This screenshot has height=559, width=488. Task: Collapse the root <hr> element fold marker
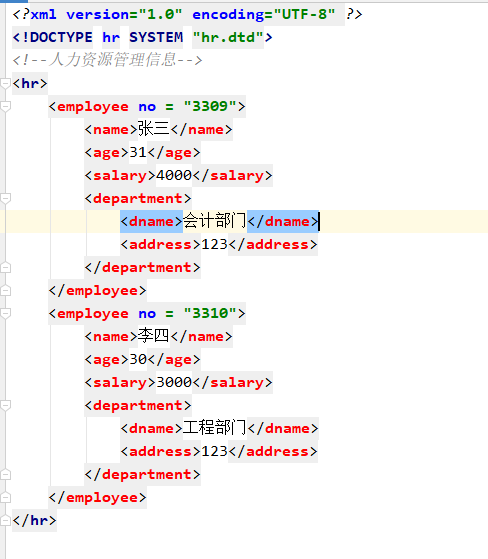click(5, 84)
